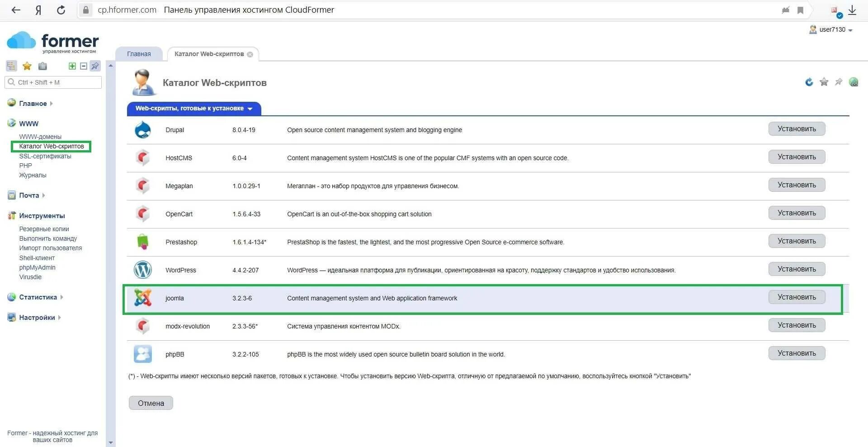Open Резервные копии in the sidebar
This screenshot has width=868, height=447.
[x=44, y=229]
